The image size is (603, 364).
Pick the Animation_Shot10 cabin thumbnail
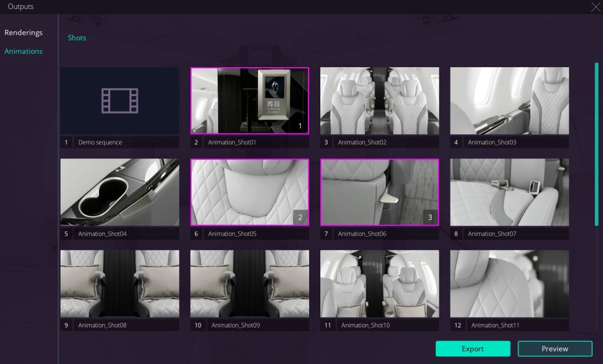pos(380,284)
